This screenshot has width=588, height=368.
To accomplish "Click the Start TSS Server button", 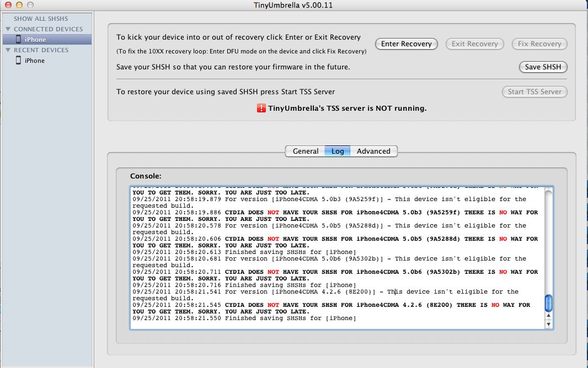I will coord(534,91).
